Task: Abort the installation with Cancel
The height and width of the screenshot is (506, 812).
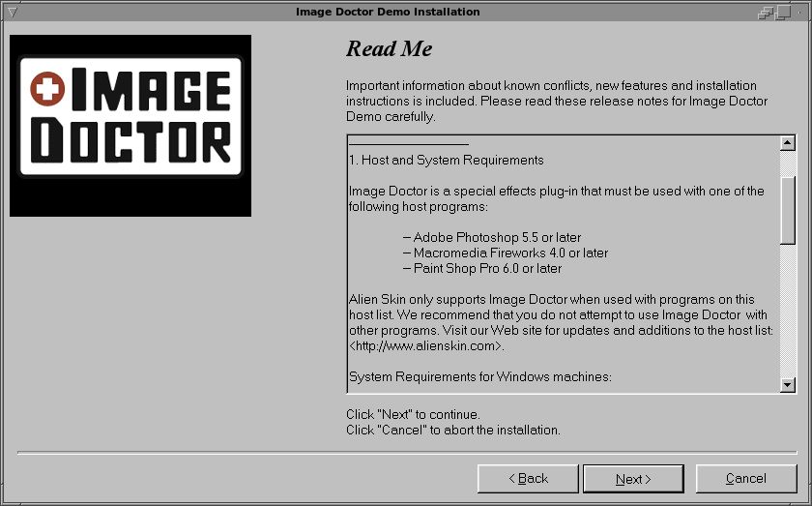Action: (x=745, y=479)
